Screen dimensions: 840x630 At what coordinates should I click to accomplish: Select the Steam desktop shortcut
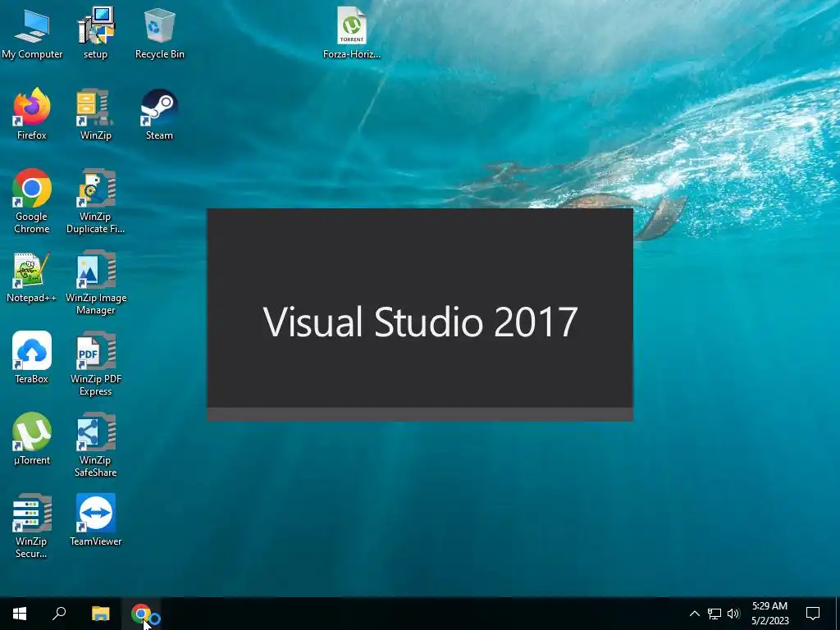[x=160, y=114]
